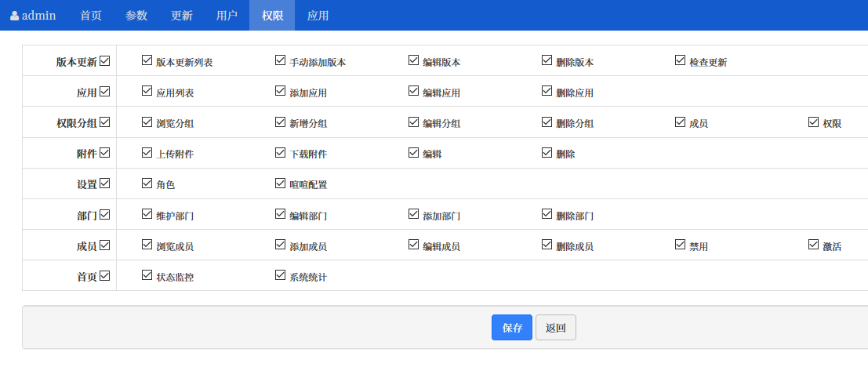Screen dimensions: 868x367
Task: Uncheck the 手动添加版本 permission
Action: pos(281,60)
